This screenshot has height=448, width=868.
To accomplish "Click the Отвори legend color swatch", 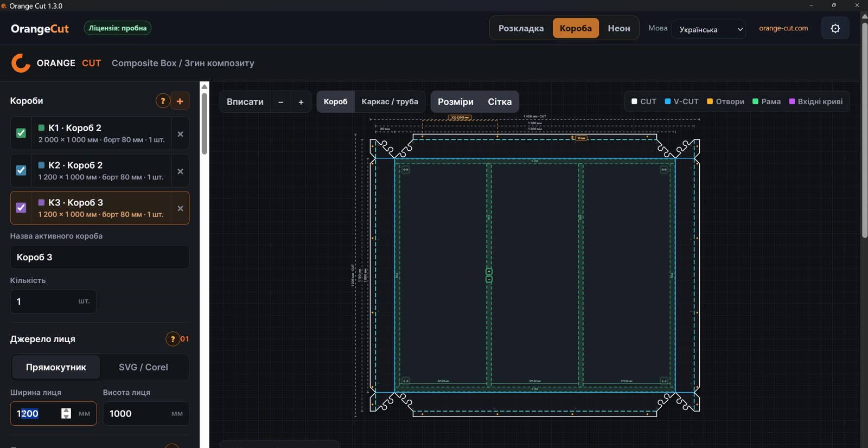I will [710, 101].
